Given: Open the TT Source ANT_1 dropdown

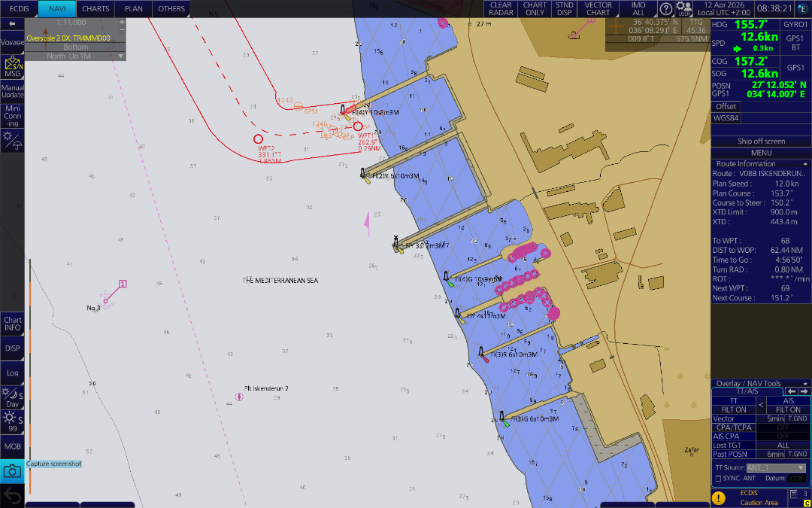Looking at the screenshot, I should tap(776, 467).
